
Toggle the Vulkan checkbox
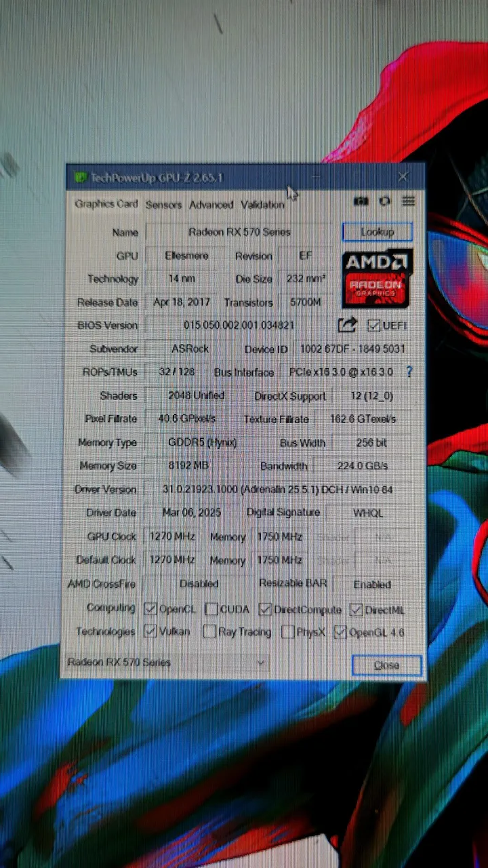150,631
